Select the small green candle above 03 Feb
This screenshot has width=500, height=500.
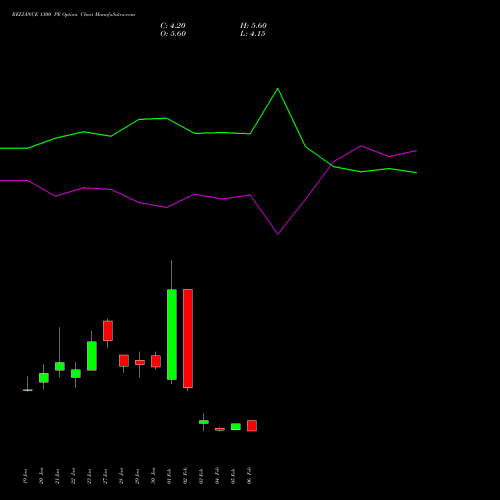tap(204, 422)
